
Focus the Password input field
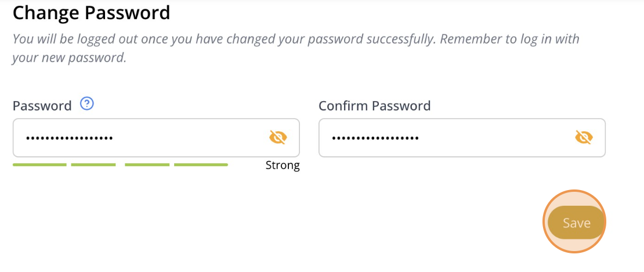(x=156, y=138)
